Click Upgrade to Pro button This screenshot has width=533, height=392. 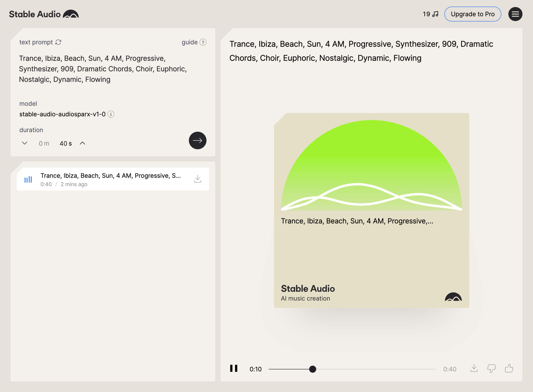tap(473, 14)
